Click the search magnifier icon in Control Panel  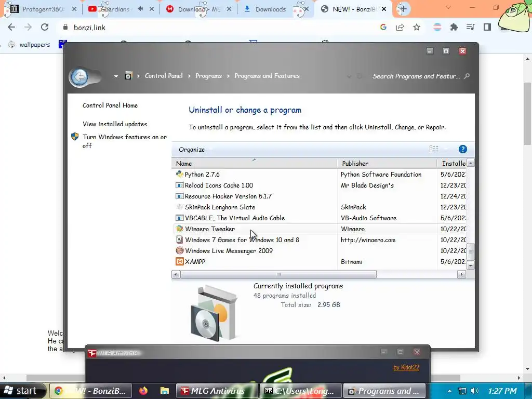click(x=467, y=76)
